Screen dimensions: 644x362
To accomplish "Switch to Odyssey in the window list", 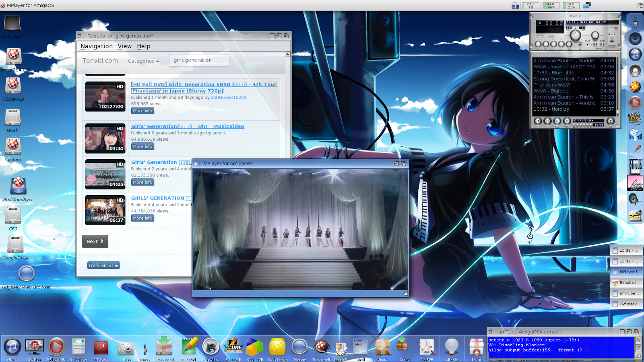I will pos(626,304).
